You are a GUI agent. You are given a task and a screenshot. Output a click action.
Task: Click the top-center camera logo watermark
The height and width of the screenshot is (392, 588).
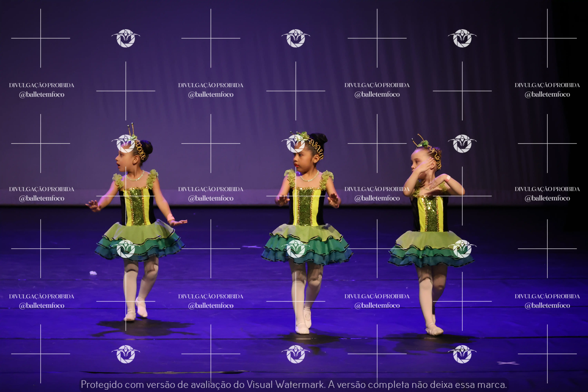(x=296, y=38)
